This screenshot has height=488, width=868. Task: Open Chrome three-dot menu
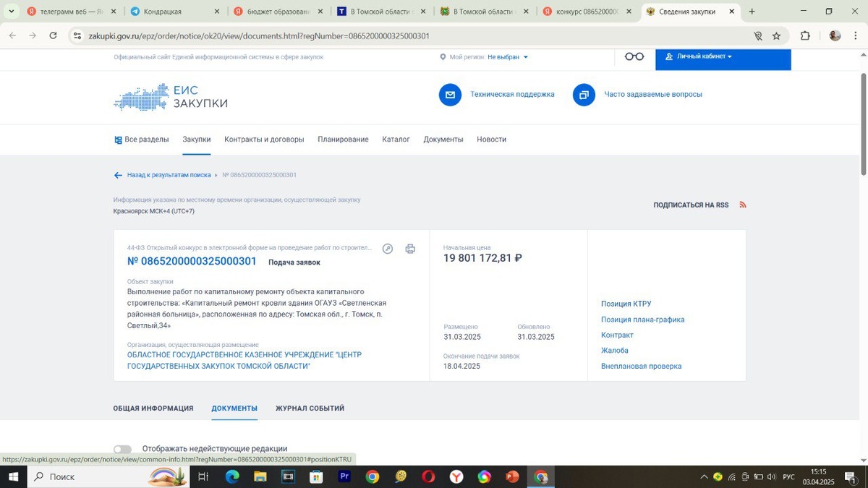856,35
